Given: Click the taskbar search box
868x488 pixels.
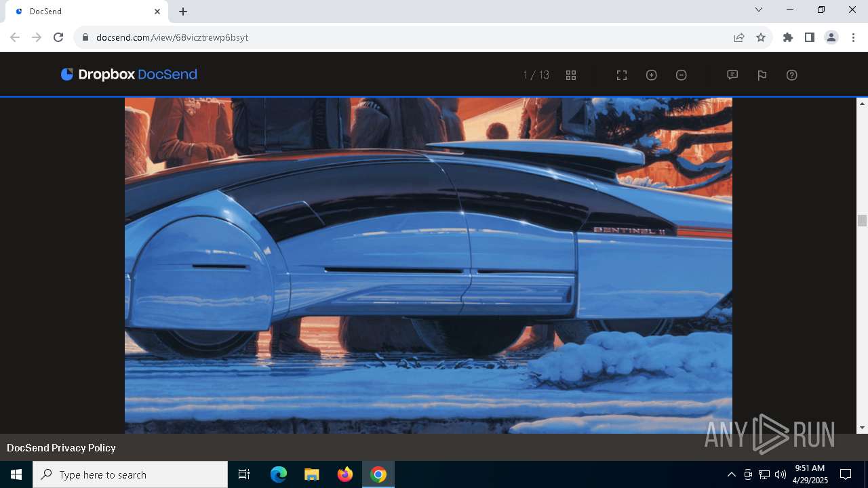Looking at the screenshot, I should pos(130,474).
